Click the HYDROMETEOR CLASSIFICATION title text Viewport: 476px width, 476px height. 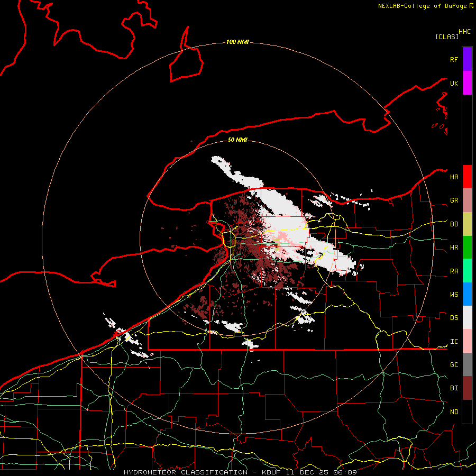coord(186,472)
